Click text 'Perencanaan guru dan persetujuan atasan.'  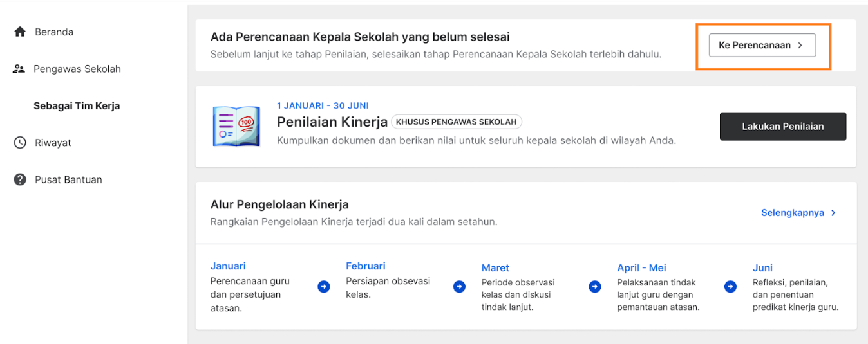[x=250, y=294]
